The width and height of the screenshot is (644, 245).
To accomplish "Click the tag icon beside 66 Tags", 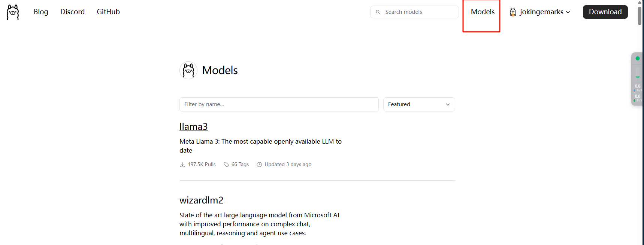I will click(x=226, y=165).
